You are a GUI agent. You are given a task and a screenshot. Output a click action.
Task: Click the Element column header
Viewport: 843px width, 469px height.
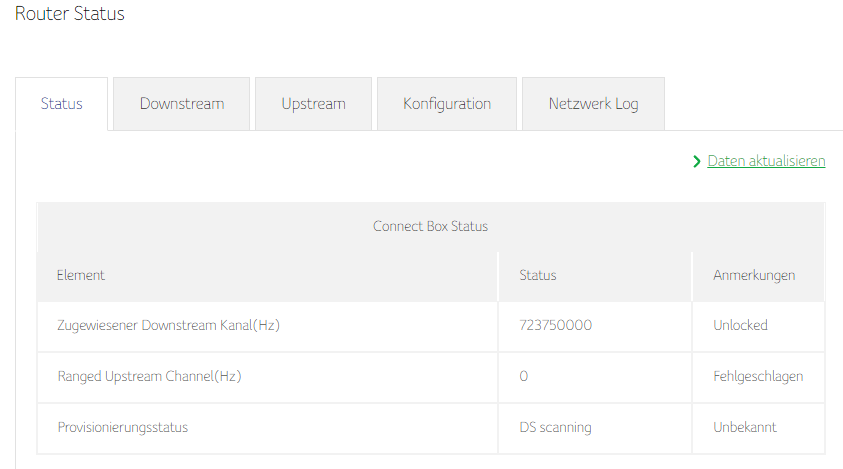click(x=81, y=275)
